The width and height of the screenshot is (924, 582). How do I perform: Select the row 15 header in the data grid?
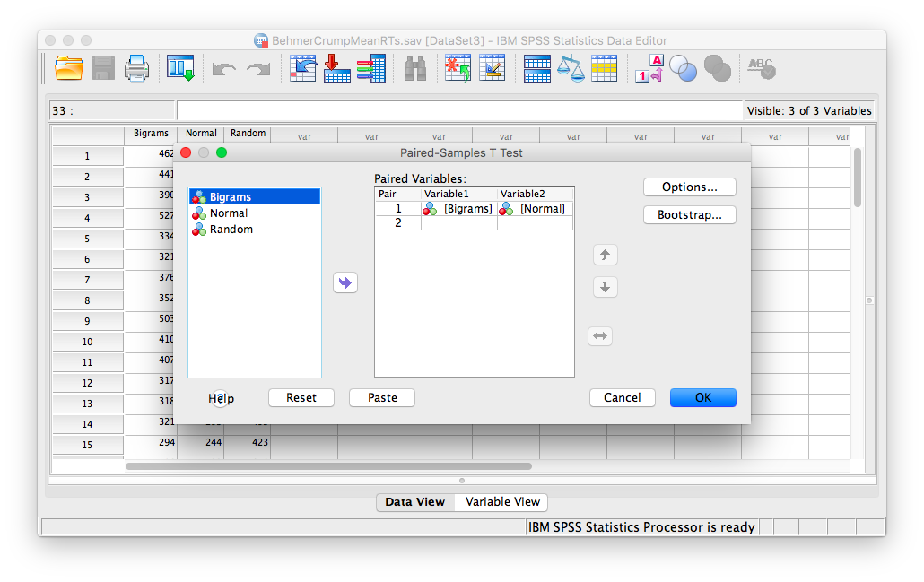87,445
